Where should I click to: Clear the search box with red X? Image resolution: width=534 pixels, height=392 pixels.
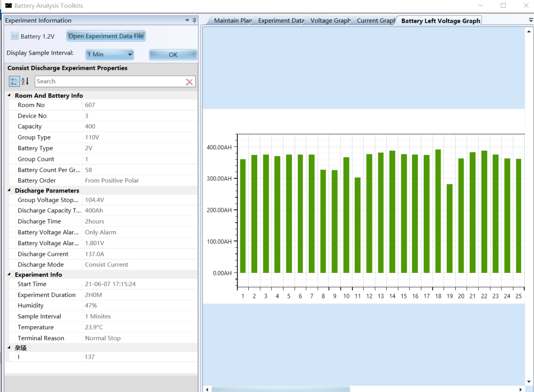pyautogui.click(x=189, y=82)
